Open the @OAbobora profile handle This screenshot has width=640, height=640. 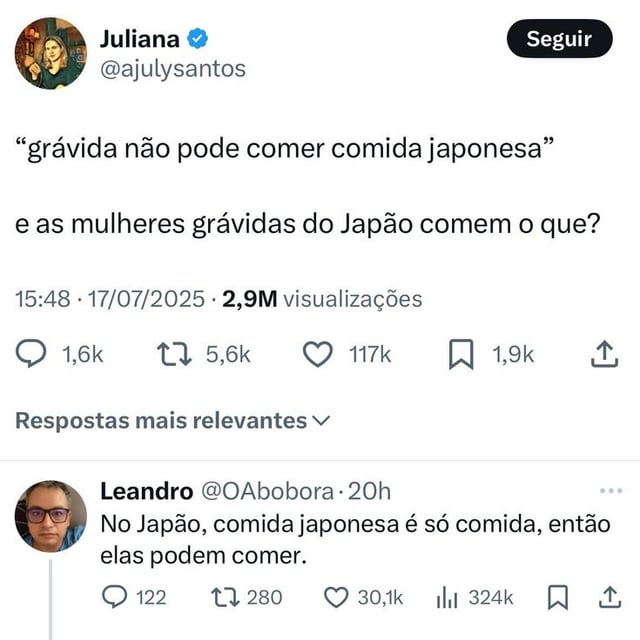tap(267, 491)
